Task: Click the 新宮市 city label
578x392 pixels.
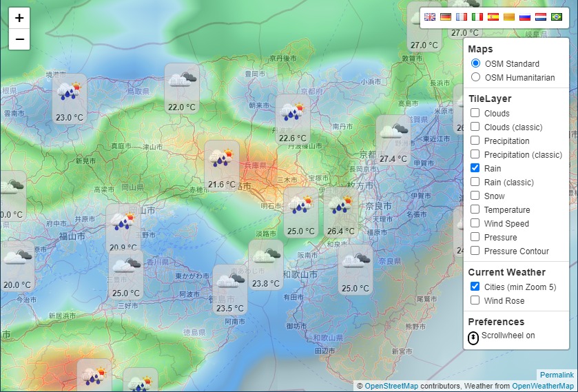Action: [402, 351]
